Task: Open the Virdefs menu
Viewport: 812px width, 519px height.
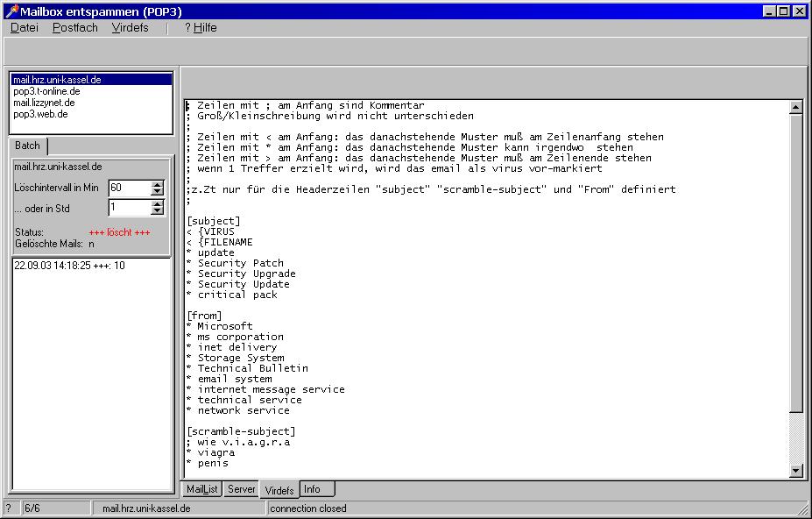Action: pos(130,28)
